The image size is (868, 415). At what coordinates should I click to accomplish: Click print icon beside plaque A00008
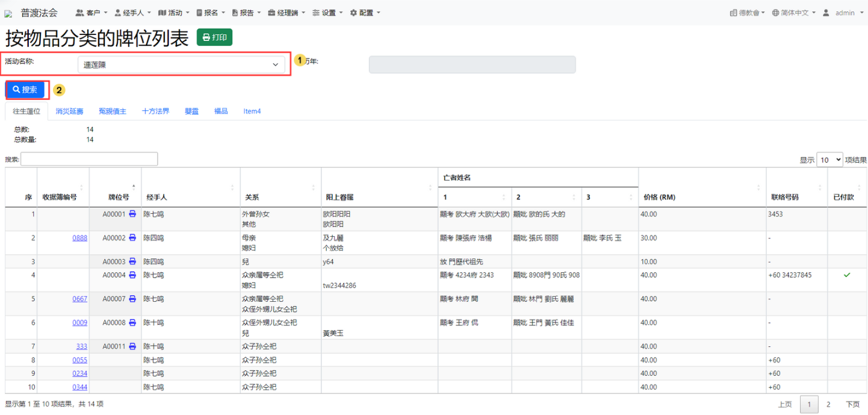[x=132, y=323]
